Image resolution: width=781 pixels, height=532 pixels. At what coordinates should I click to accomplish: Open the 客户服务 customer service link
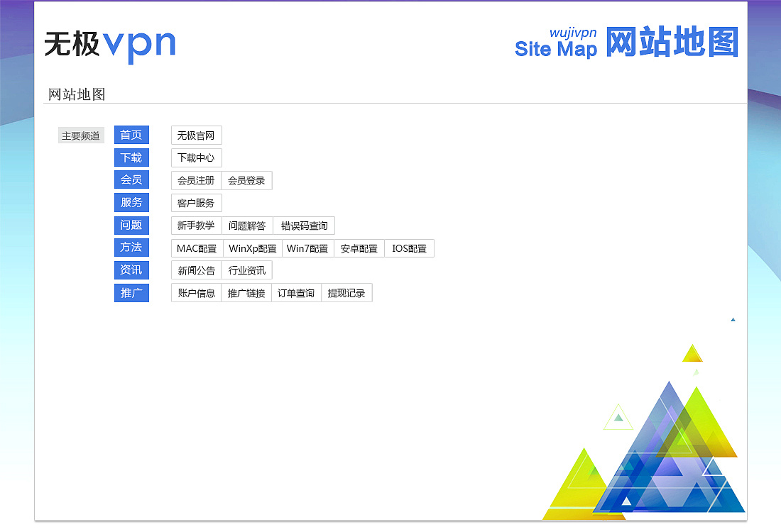(x=196, y=202)
